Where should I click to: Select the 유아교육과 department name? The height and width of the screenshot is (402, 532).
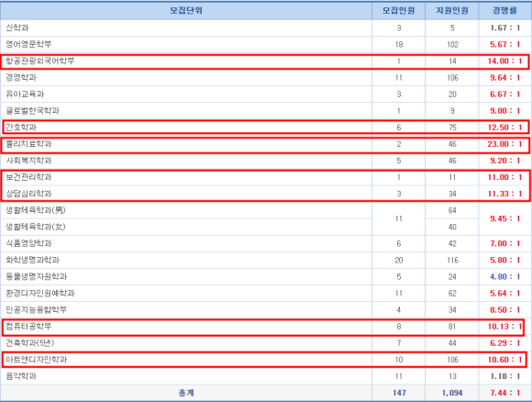click(x=25, y=94)
